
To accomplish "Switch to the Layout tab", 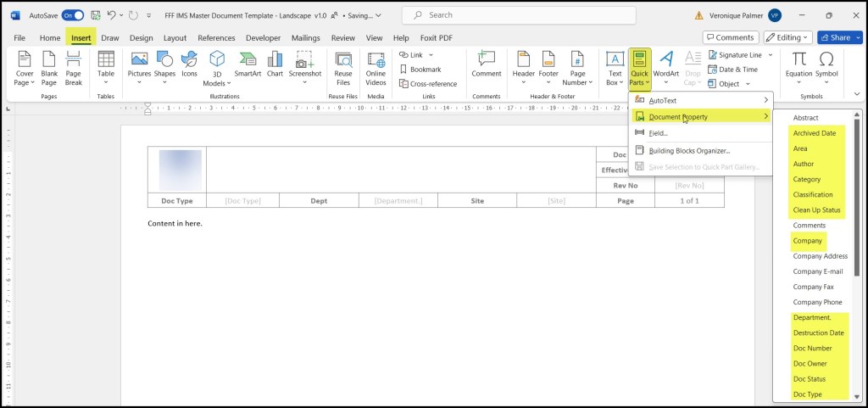I will pos(175,38).
